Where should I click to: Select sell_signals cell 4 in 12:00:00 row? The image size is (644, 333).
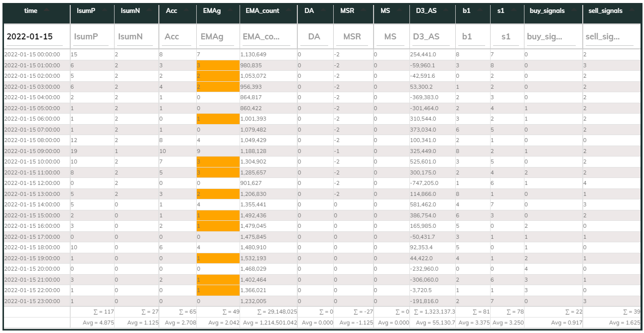coord(612,183)
